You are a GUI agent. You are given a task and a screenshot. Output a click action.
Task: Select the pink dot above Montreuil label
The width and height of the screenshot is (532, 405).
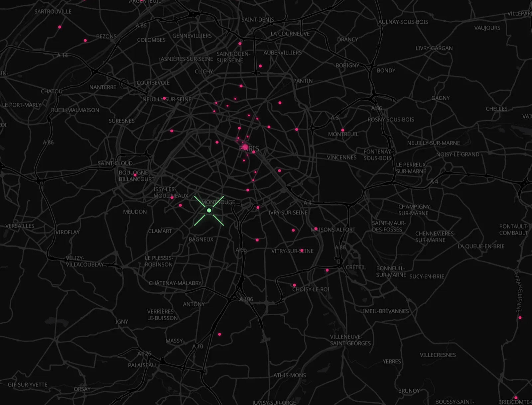pos(342,130)
